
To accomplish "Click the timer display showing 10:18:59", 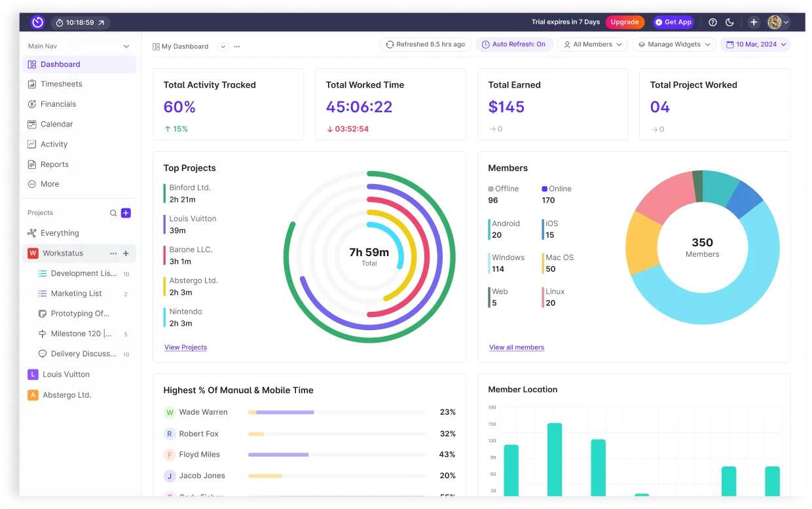I will tap(80, 22).
